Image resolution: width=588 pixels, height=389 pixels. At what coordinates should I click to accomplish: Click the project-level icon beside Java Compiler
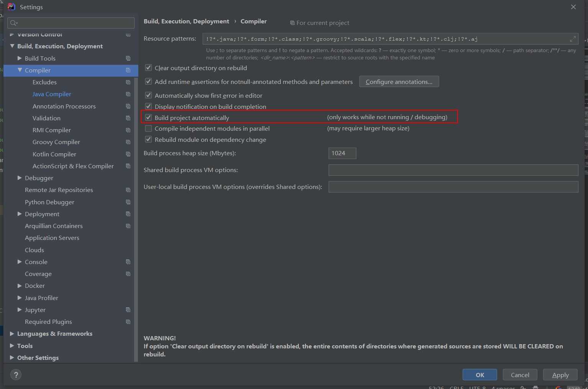pyautogui.click(x=128, y=94)
